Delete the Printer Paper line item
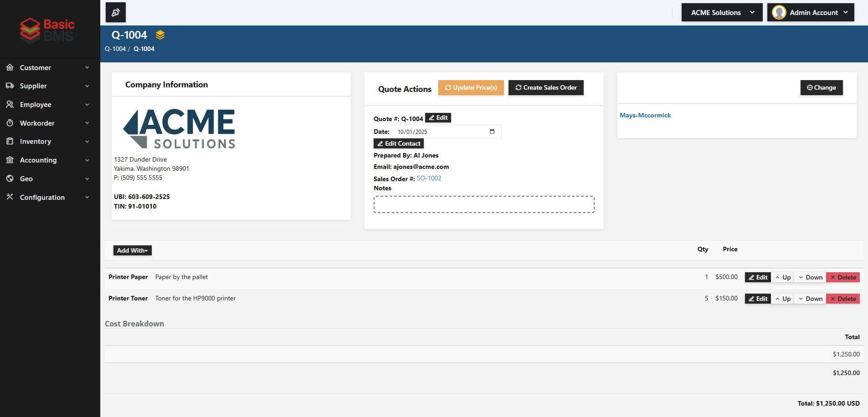868x417 pixels. pyautogui.click(x=842, y=277)
